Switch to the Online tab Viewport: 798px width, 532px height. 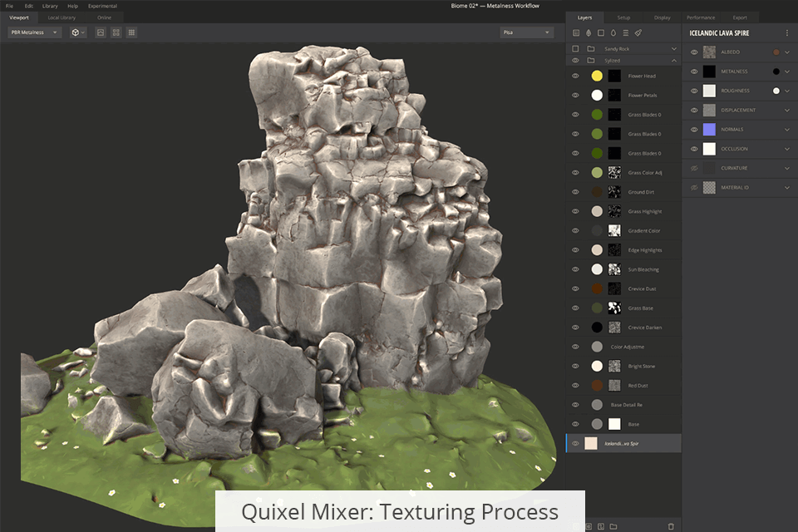(105, 17)
